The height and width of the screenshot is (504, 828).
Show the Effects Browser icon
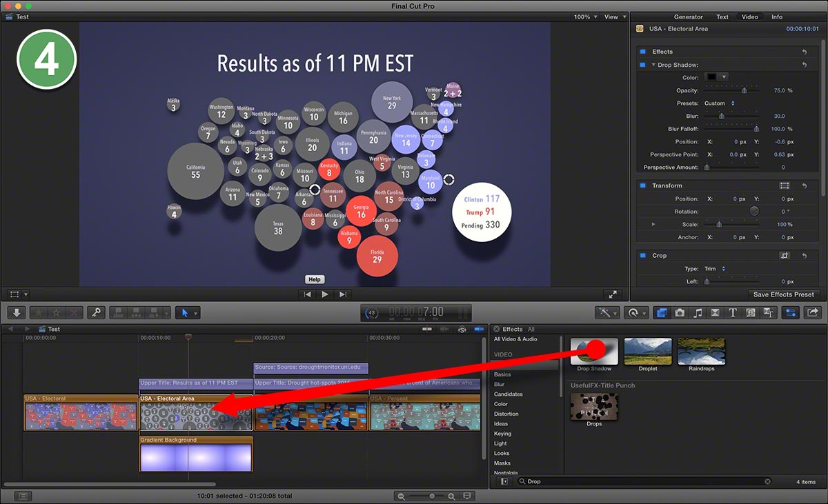[x=662, y=312]
